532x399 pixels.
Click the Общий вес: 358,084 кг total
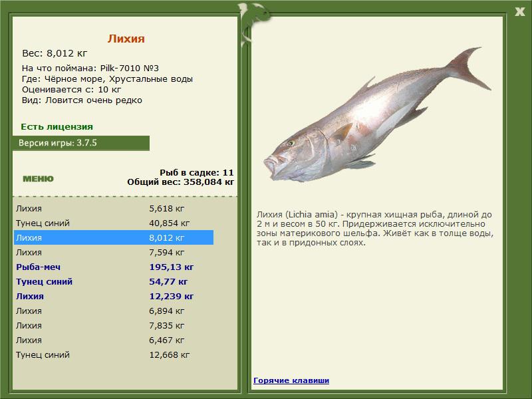180,182
